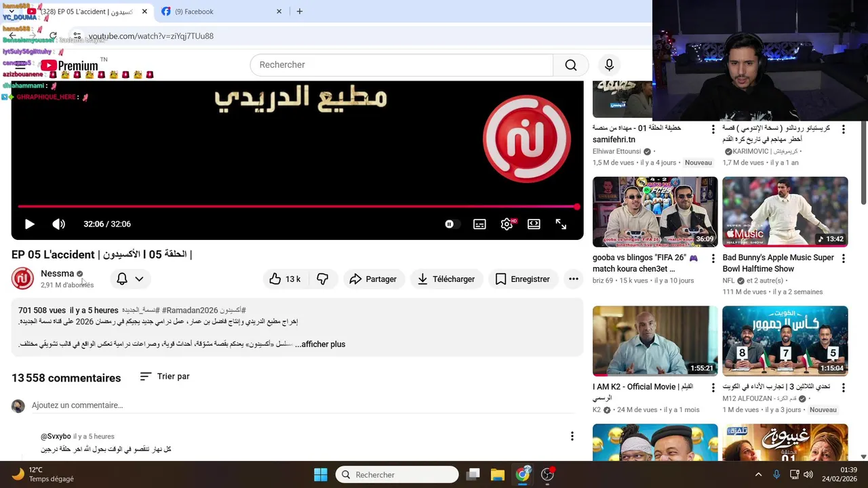Close the EP 05 L'accident tab

click(x=144, y=12)
